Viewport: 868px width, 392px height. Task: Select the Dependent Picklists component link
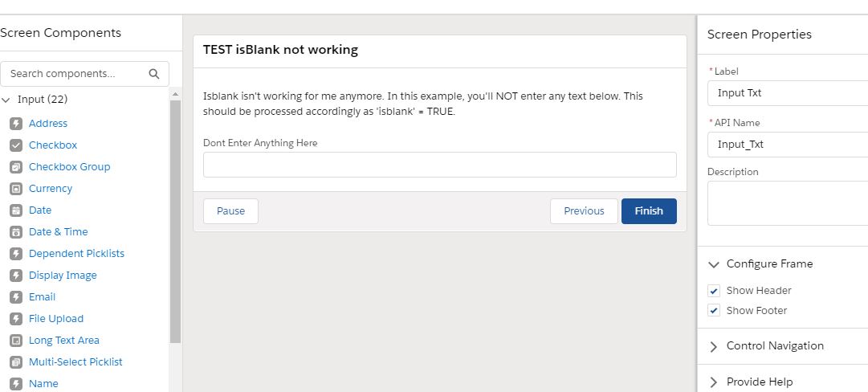tap(76, 254)
